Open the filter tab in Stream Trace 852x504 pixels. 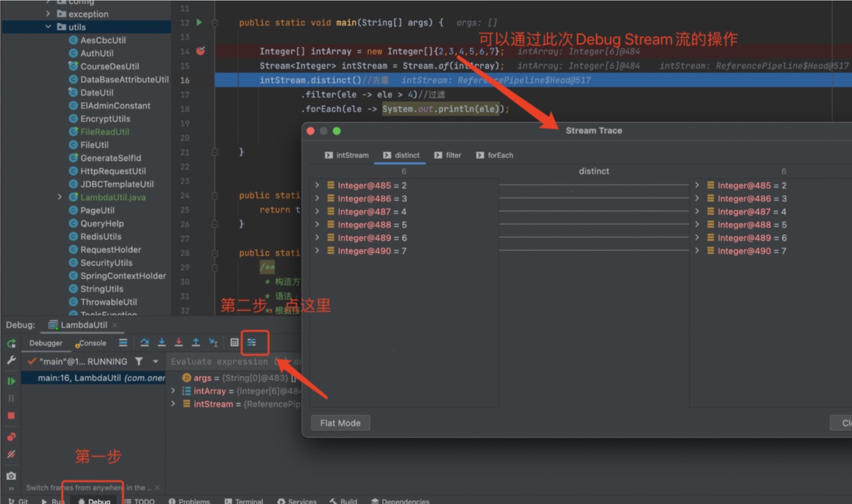[448, 155]
